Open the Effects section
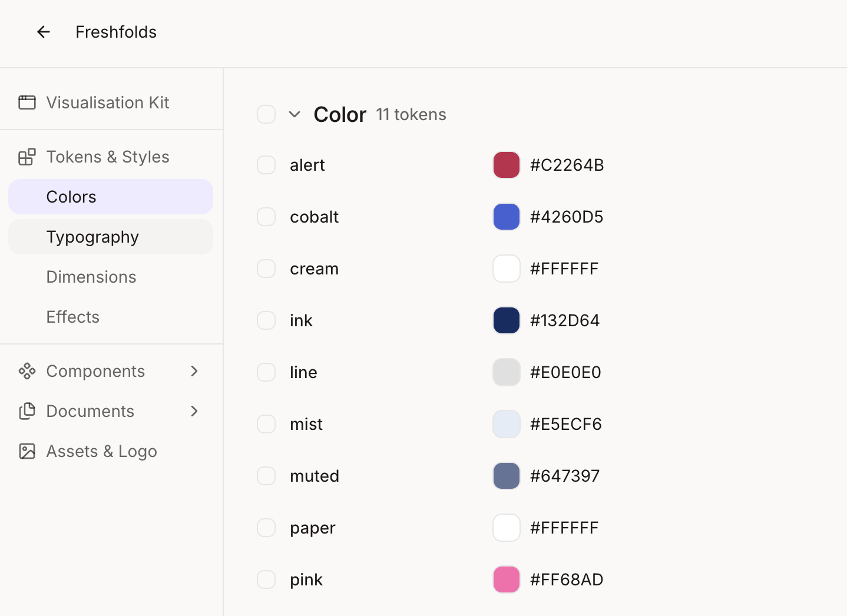The image size is (847, 616). (x=111, y=317)
